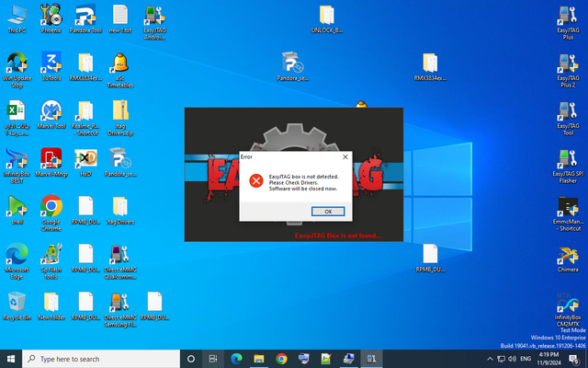Select the jtag Drivers.zip archive
This screenshot has height=368, width=588.
120,119
